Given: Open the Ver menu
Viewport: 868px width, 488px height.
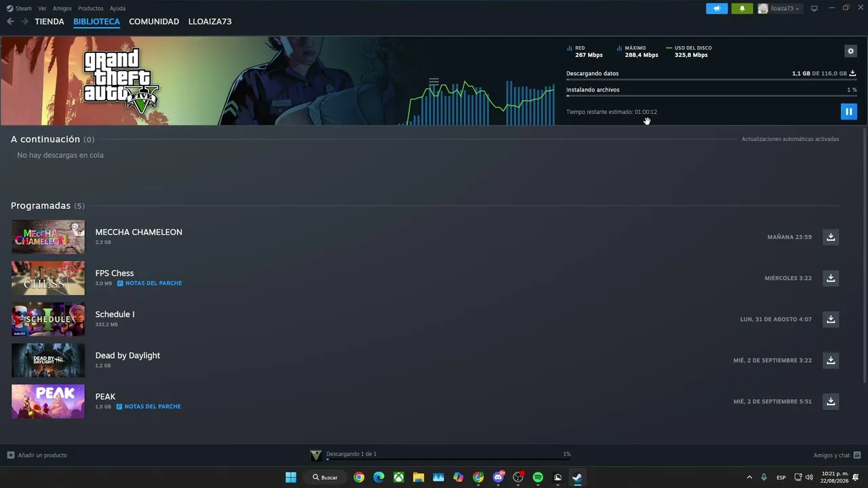Looking at the screenshot, I should click(x=42, y=8).
